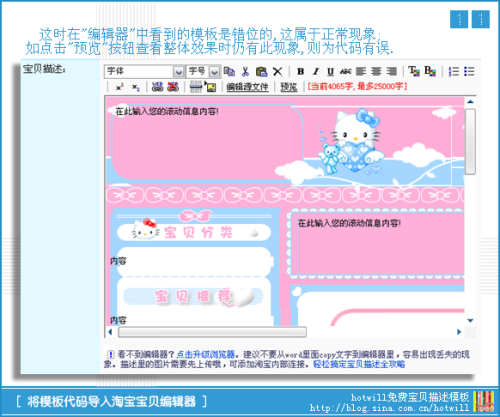Open the 字号 font size dropdown
The image size is (500, 417).
pos(214,72)
